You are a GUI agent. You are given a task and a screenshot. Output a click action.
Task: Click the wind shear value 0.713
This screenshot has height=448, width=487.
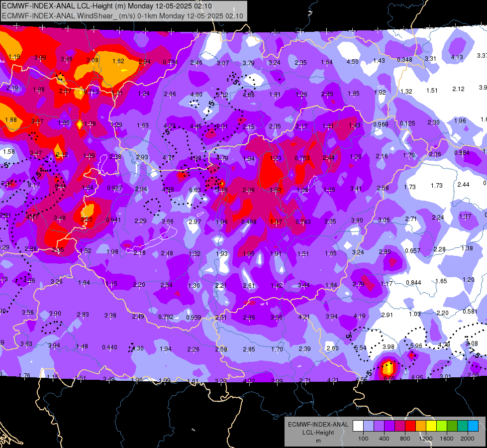pyautogui.click(x=92, y=92)
